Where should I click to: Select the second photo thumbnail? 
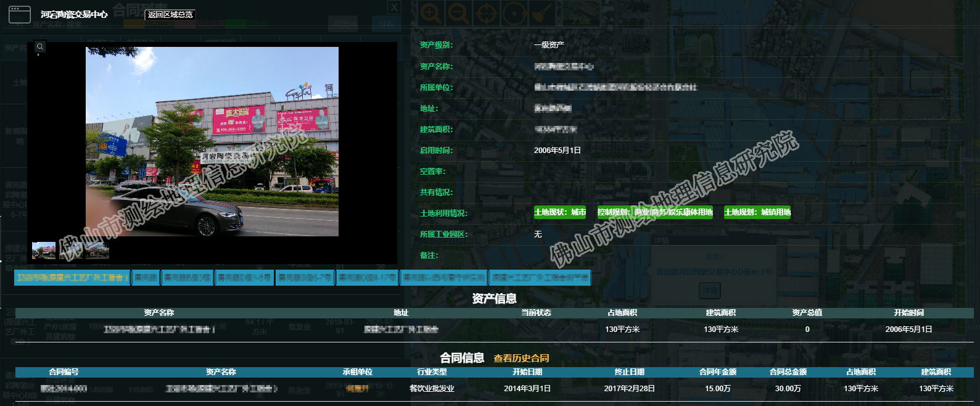[71, 251]
